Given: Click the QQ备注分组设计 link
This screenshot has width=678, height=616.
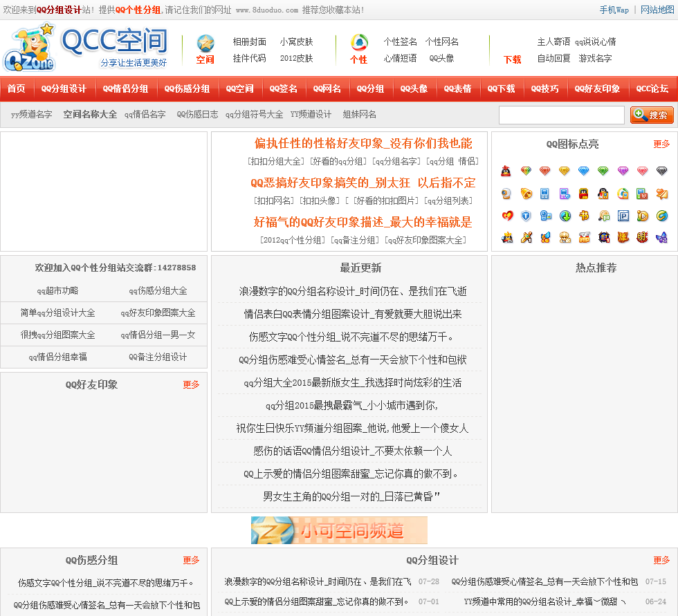Looking at the screenshot, I should [158, 357].
